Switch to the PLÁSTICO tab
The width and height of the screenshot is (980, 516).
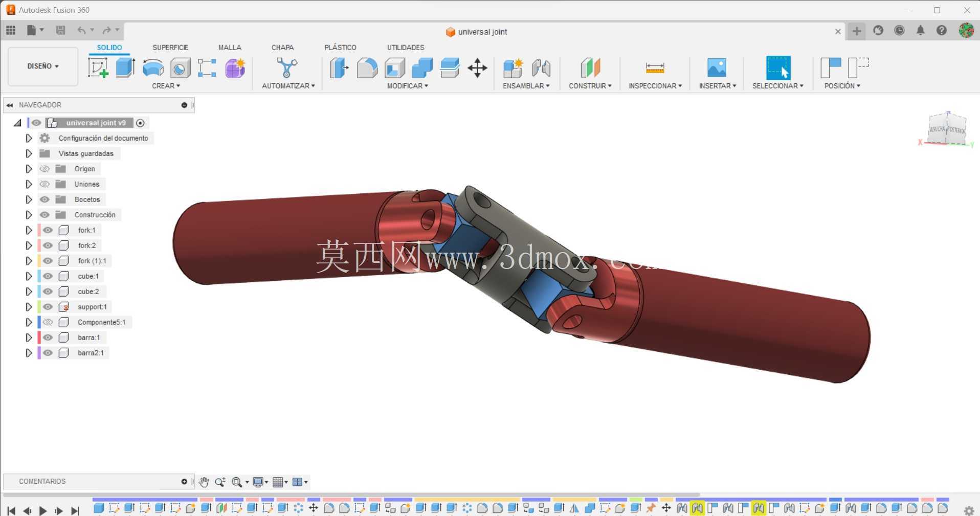pyautogui.click(x=340, y=48)
